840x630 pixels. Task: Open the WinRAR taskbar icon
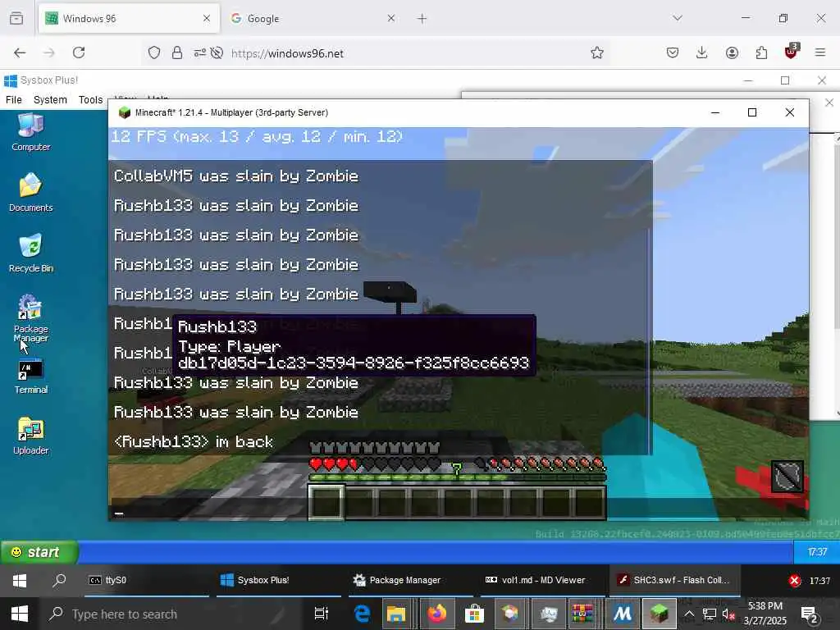coord(582,614)
